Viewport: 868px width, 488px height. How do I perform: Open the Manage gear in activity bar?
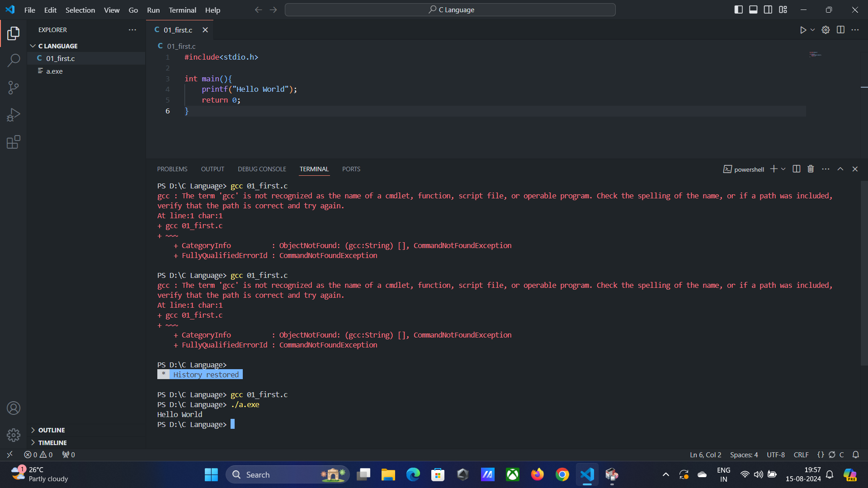click(14, 435)
